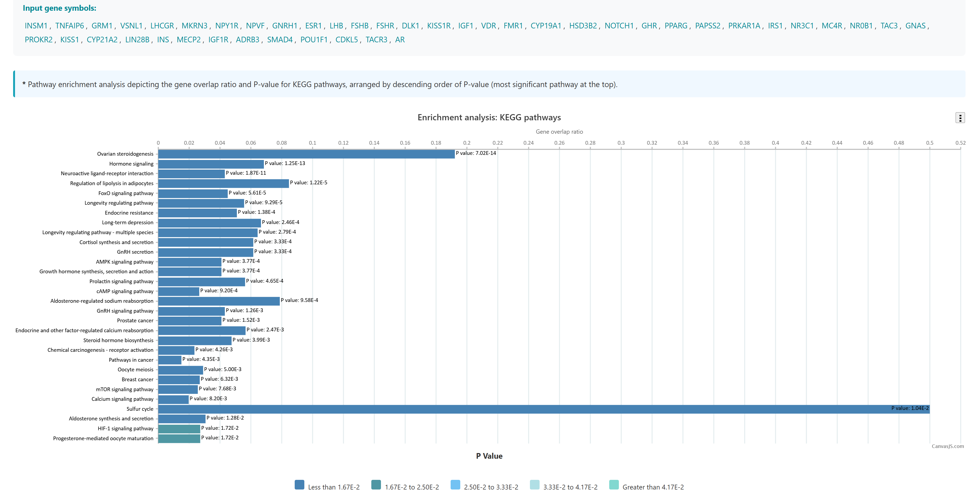Open the chart options kebab menu
The image size is (980, 497).
tap(960, 118)
